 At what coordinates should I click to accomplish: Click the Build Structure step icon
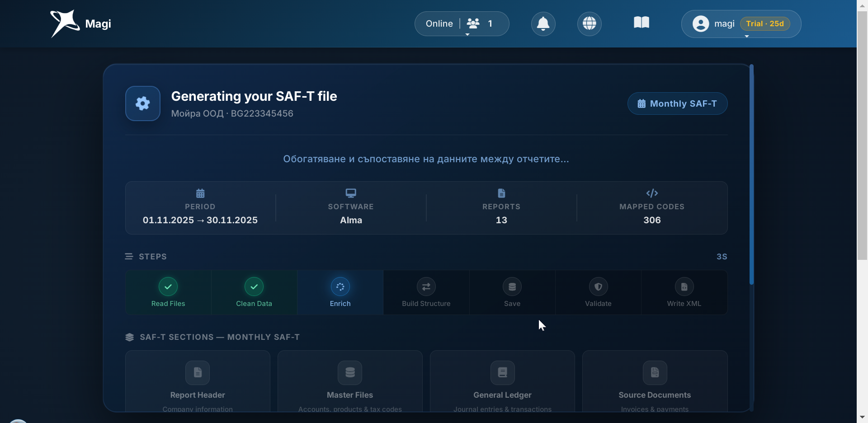pos(426,287)
